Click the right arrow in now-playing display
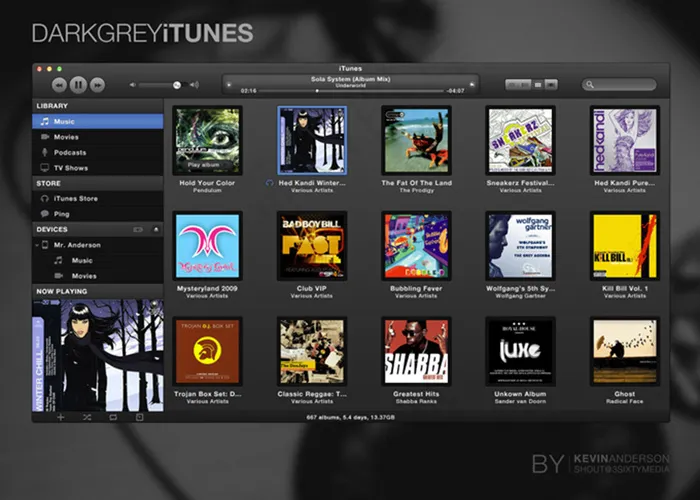Screen dimensions: 700x500 pos(472,84)
